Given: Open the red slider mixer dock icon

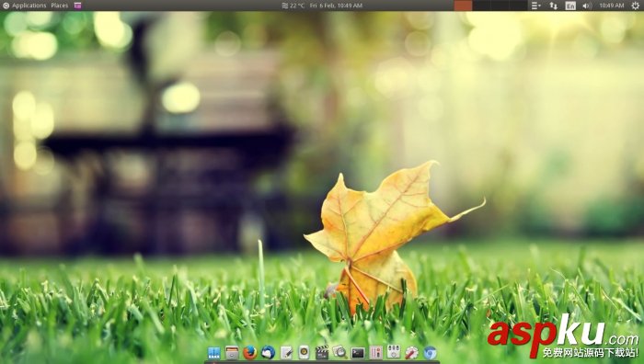Looking at the screenshot, I should 375,352.
